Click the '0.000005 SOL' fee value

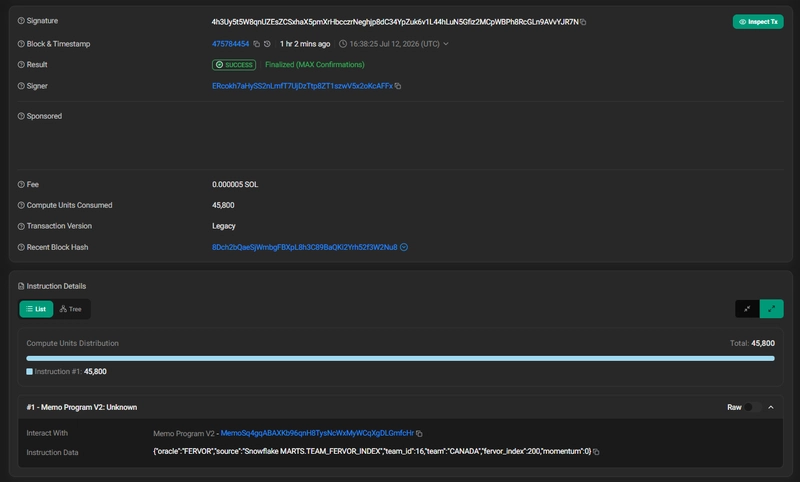point(235,185)
